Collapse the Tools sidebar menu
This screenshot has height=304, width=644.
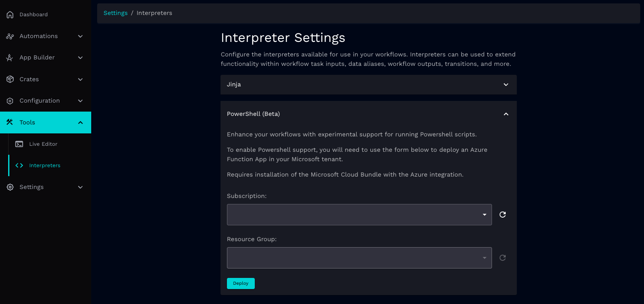coord(80,123)
